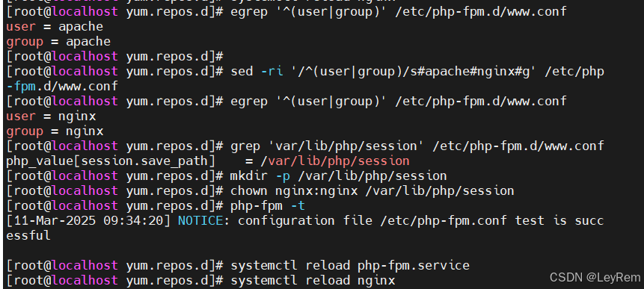Click the final systemctl reload nginx command

point(313,281)
